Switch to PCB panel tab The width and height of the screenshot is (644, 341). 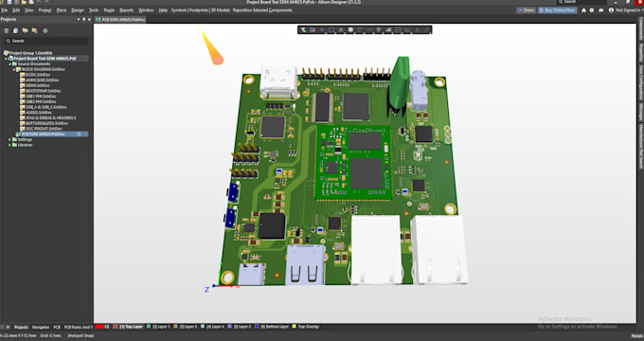tap(57, 328)
